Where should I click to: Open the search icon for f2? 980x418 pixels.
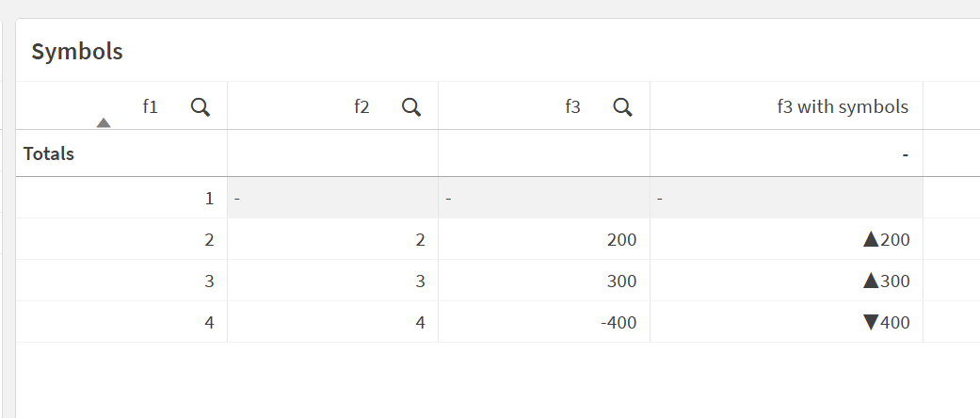[x=411, y=107]
